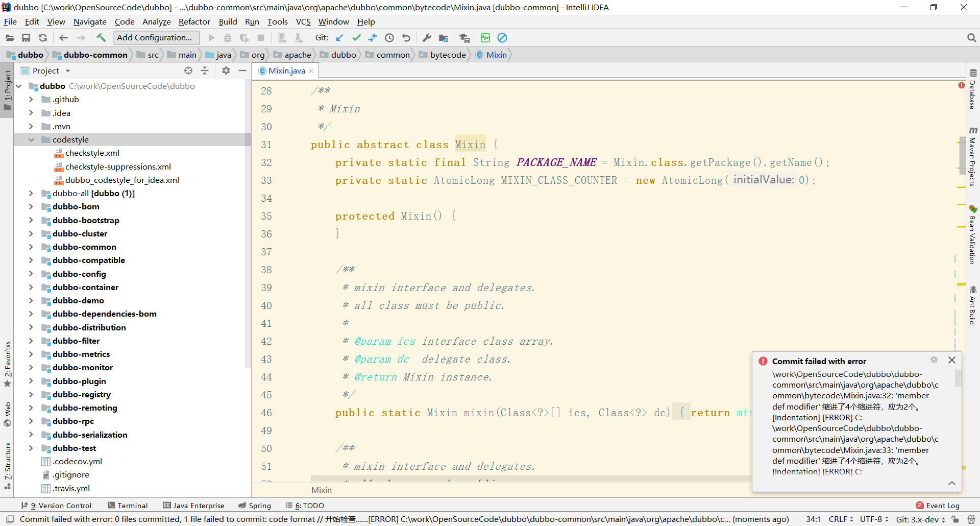Select dubbo_codestyle_for_idea.xml file
Viewport: 980px width, 526px height.
(122, 180)
